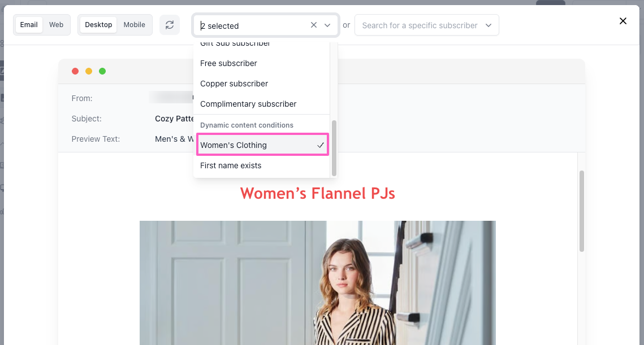Click the red window dot
The width and height of the screenshot is (644, 345).
point(75,71)
